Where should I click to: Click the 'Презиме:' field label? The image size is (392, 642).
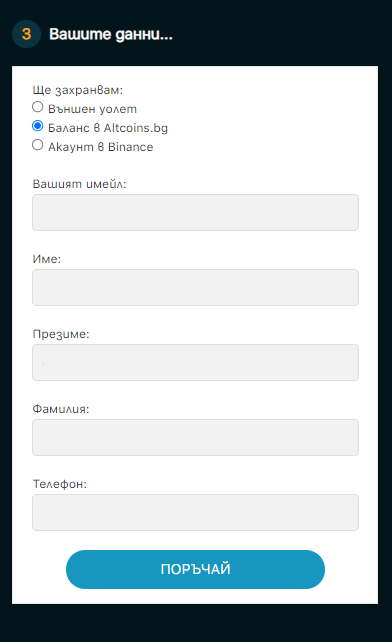coord(61,334)
